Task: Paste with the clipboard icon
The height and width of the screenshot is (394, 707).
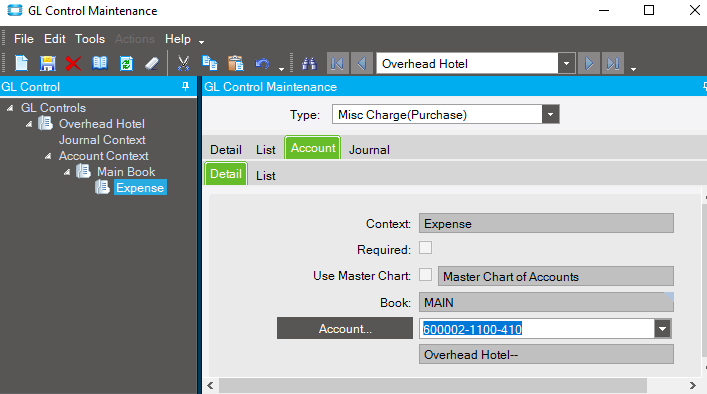Action: pyautogui.click(x=235, y=63)
